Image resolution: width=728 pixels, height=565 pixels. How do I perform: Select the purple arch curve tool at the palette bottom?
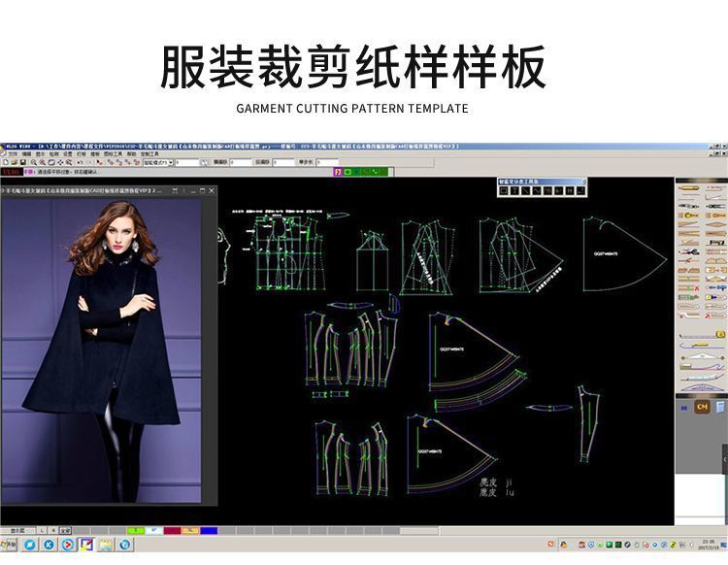click(703, 387)
